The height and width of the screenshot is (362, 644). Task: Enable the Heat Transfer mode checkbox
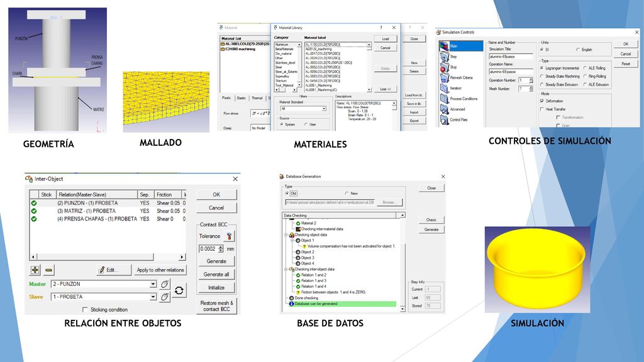(541, 109)
